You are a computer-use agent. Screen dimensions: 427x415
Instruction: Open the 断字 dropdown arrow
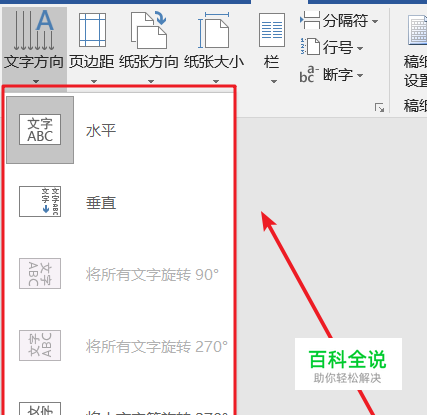click(x=360, y=75)
